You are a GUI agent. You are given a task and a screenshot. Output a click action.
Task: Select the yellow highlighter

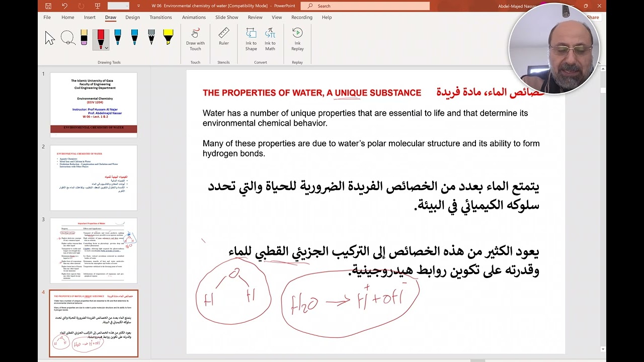(x=168, y=38)
